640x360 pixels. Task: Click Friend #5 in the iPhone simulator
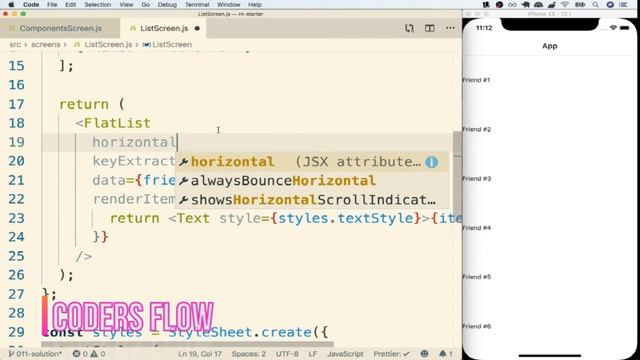476,277
